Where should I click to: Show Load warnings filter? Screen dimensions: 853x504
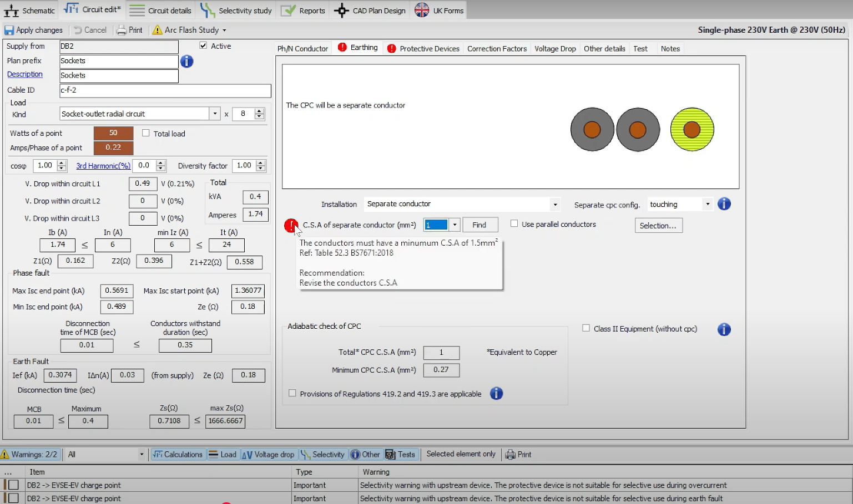coord(223,454)
